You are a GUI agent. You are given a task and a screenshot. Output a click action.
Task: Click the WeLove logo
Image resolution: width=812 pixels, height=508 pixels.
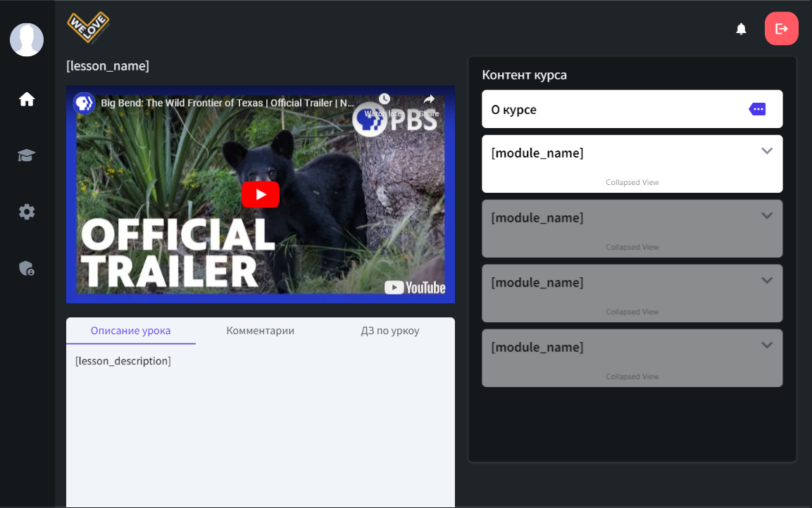tap(88, 27)
